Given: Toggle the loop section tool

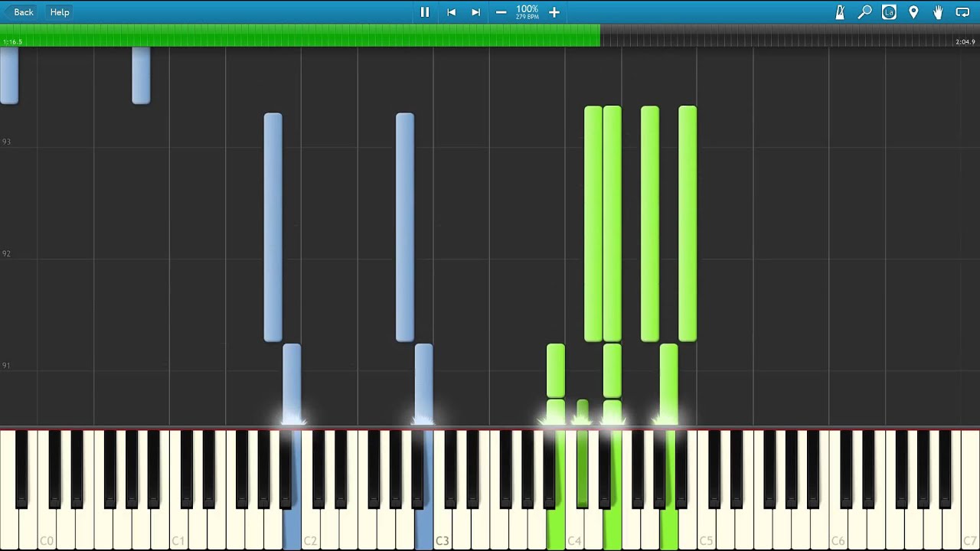Looking at the screenshot, I should [x=962, y=12].
